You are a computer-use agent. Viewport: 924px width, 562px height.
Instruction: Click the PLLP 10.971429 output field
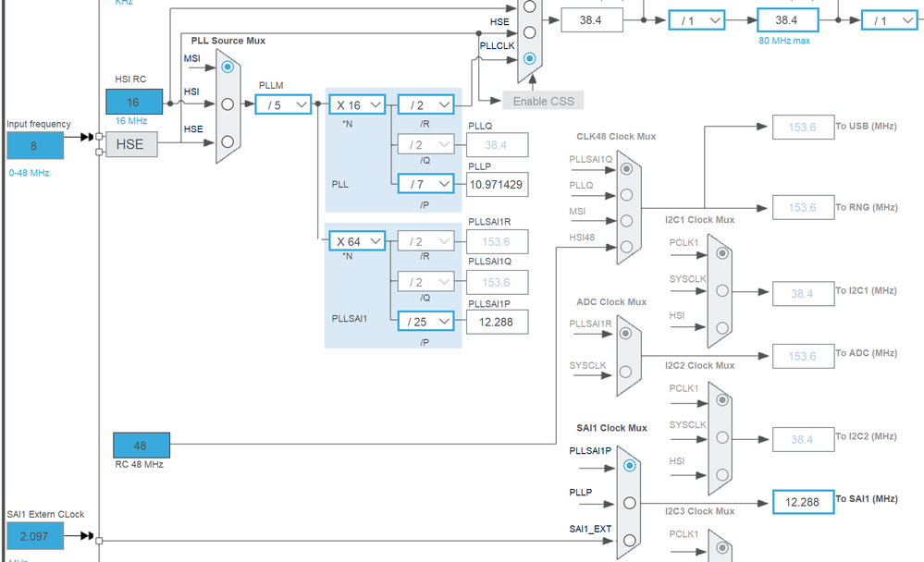[497, 184]
